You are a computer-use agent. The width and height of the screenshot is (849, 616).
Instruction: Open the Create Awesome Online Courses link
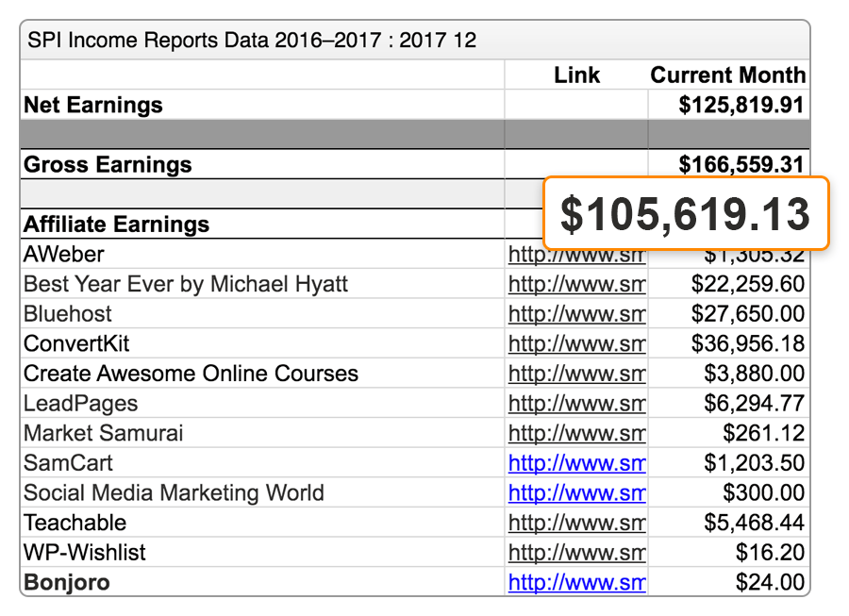[x=576, y=373]
